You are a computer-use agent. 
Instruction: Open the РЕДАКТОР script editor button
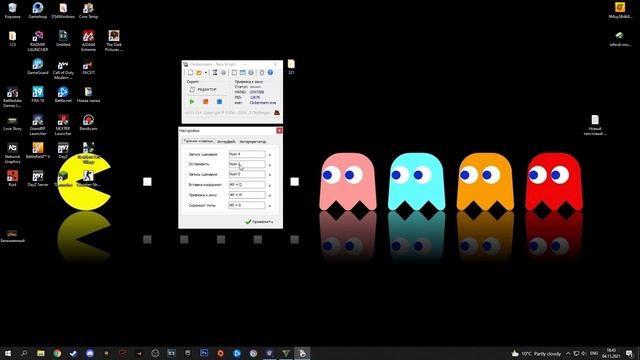click(x=203, y=89)
